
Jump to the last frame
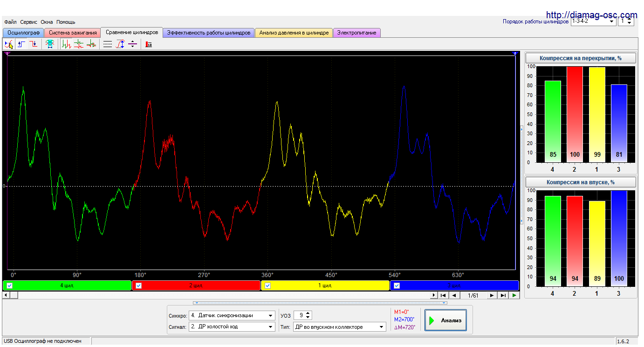(x=503, y=295)
